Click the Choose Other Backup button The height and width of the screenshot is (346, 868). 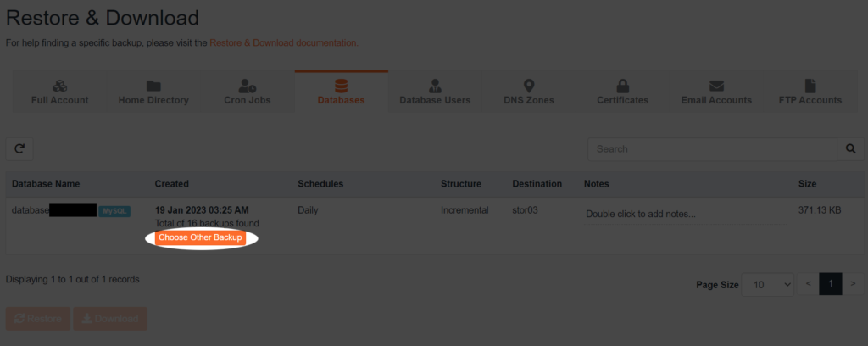tap(201, 238)
